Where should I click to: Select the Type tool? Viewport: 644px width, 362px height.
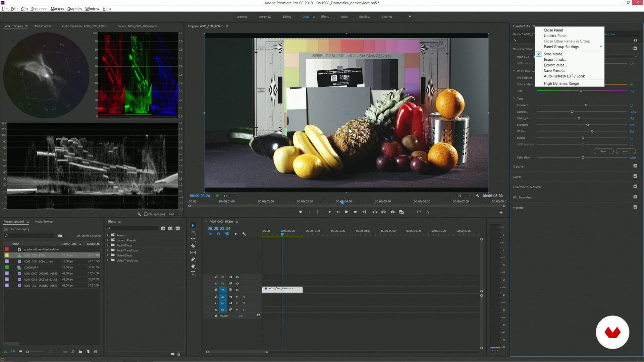coord(193,273)
